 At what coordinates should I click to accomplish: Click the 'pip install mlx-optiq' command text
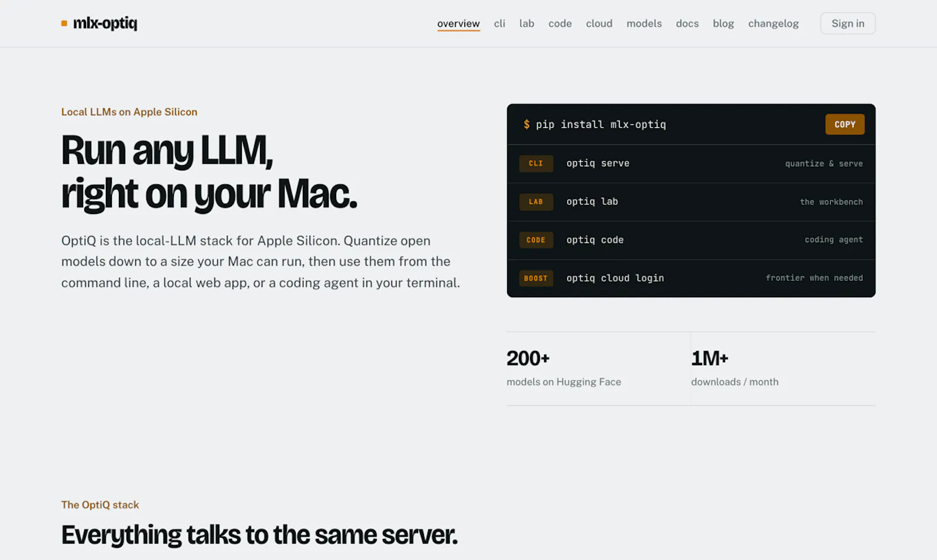click(601, 124)
